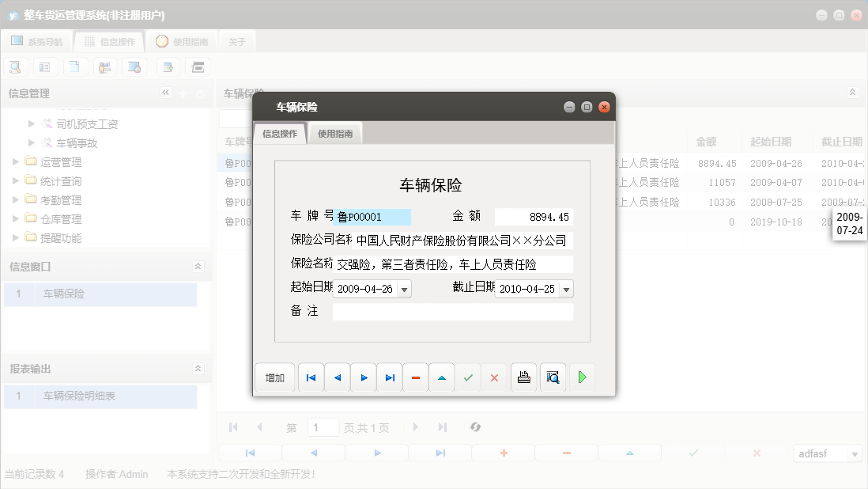868x489 pixels.
Task: Click the print icon in the dialog toolbar
Action: pos(523,377)
